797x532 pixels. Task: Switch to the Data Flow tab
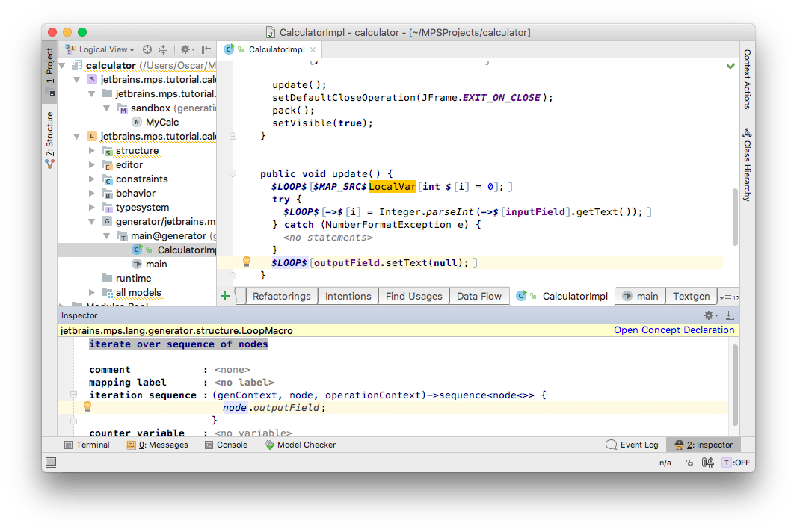click(x=478, y=296)
